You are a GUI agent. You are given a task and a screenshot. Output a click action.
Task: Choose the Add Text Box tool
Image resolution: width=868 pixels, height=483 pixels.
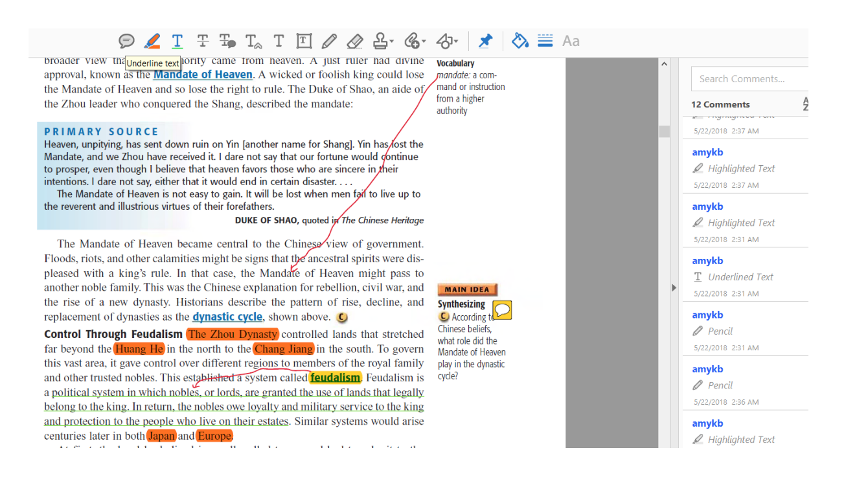303,41
